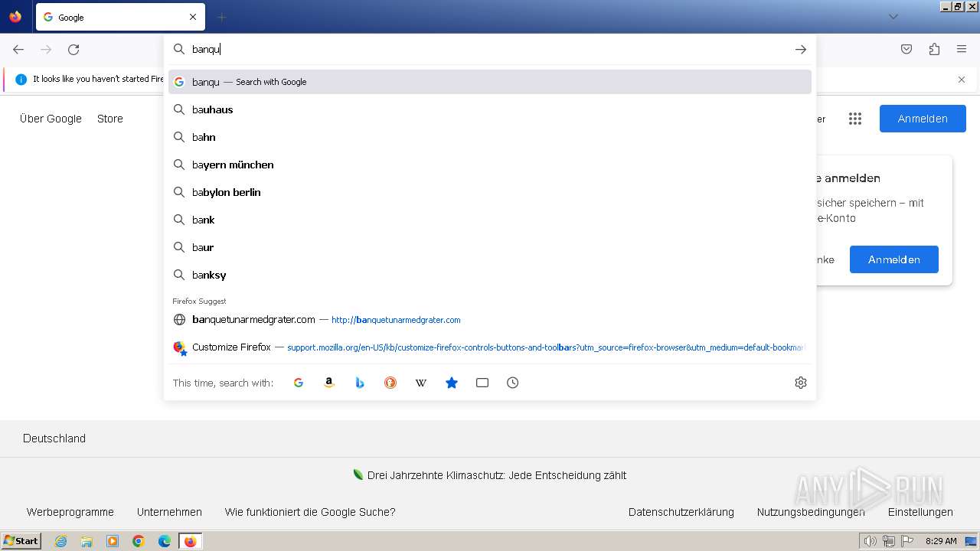
Task: Open Customize Firefox bookmark suggestion
Action: (490, 347)
